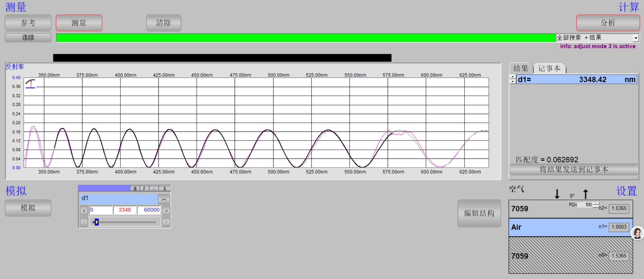Click the 'a' button on the d1 panel
This screenshot has height=279, width=644.
point(135,188)
